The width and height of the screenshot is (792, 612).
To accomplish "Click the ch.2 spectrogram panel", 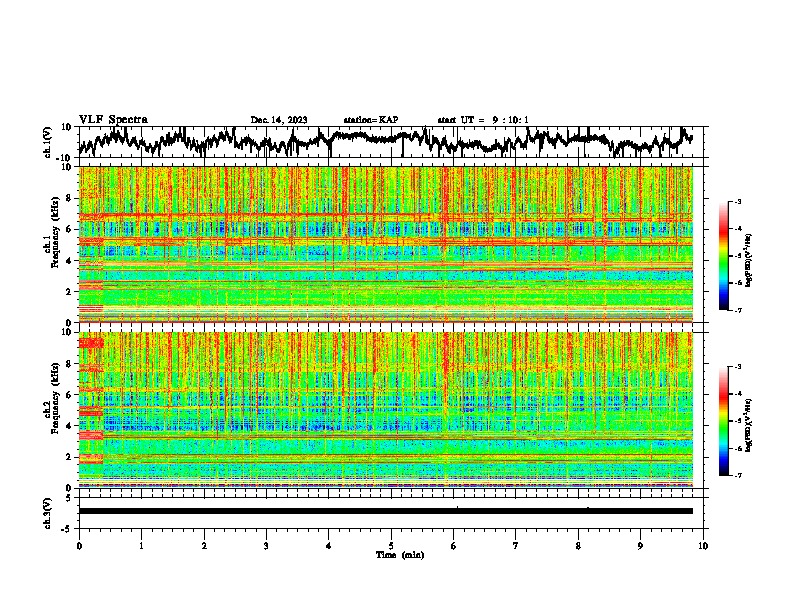I will tap(386, 410).
